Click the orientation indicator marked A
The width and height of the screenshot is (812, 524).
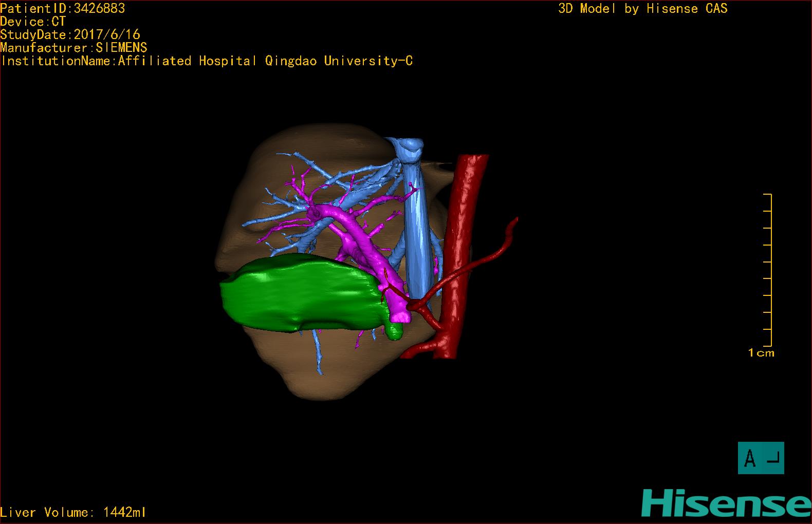click(761, 458)
